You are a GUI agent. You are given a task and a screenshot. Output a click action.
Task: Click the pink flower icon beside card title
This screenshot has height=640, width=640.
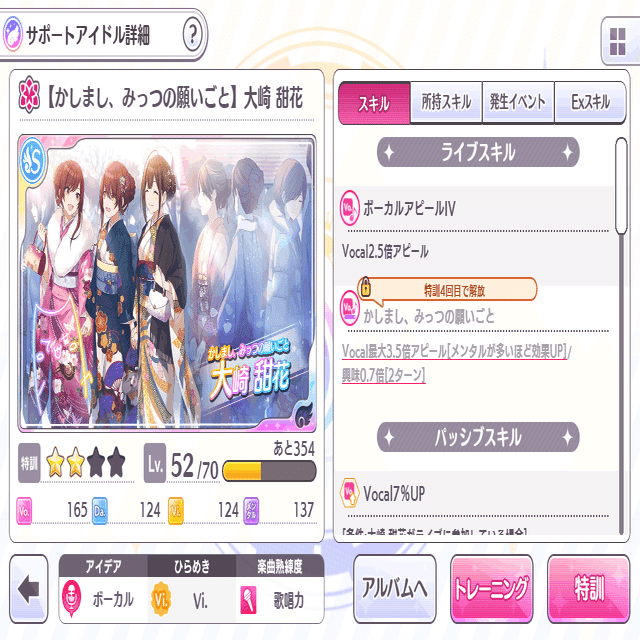tap(29, 95)
